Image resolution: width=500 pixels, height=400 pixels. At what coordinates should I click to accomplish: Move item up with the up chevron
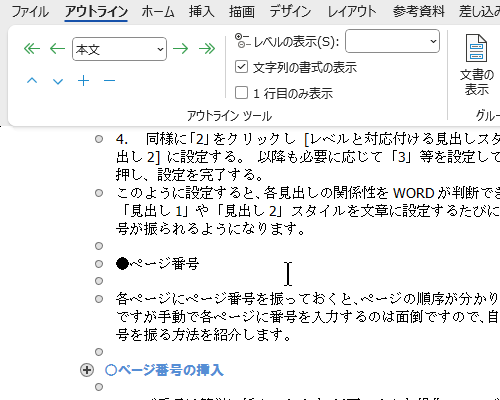32,81
